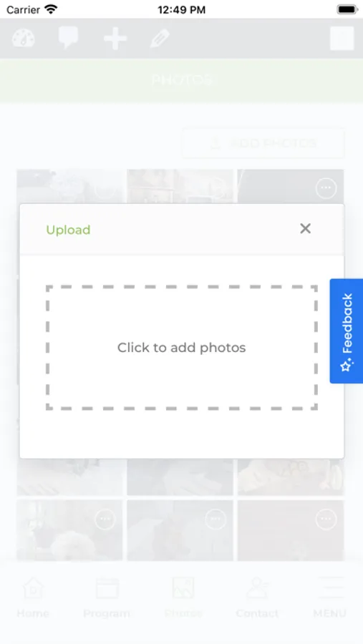
Task: Click the plus add icon
Action: 115,39
